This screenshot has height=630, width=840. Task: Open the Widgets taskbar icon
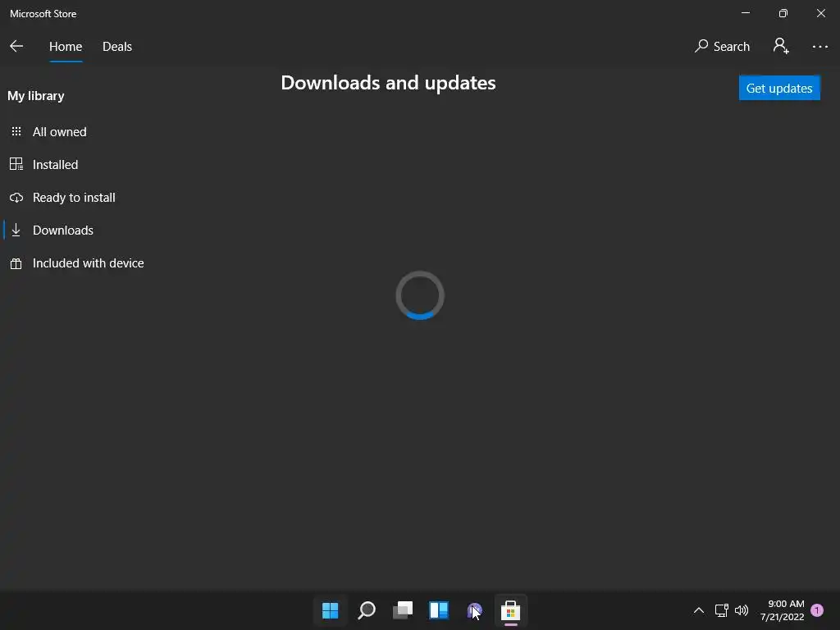(439, 610)
